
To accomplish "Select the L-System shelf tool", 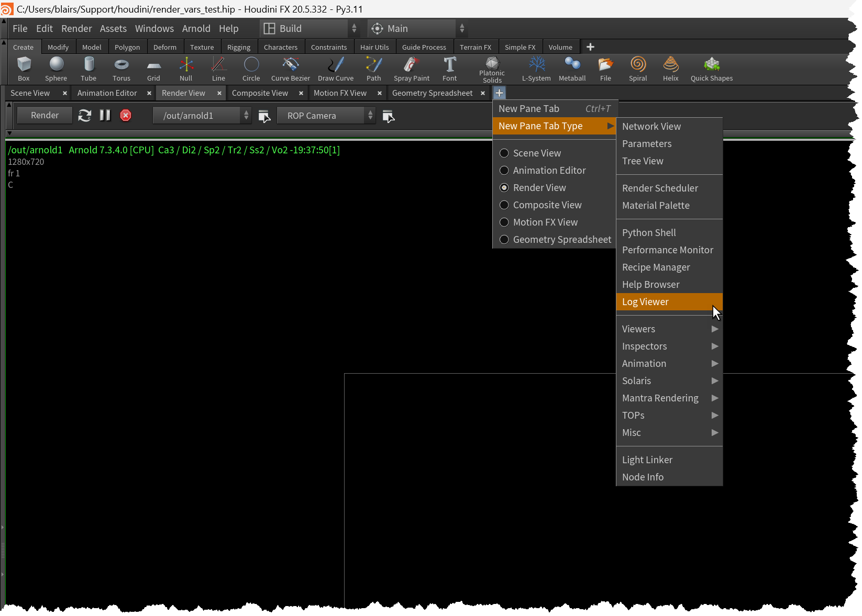I will tap(536, 69).
